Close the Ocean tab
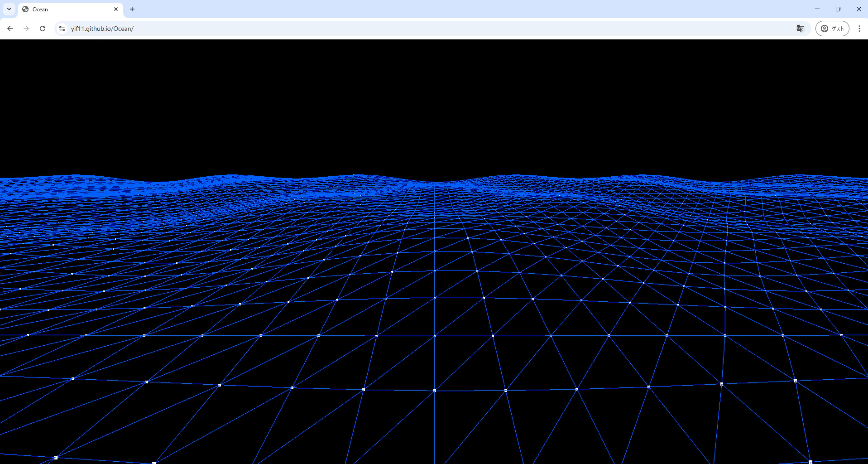Viewport: 868px width, 464px height. click(116, 9)
